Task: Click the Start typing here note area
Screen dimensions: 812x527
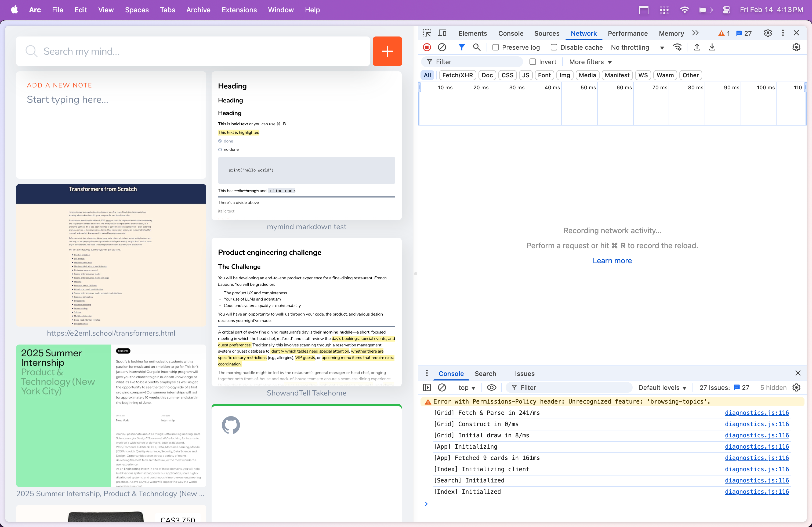Action: [68, 100]
